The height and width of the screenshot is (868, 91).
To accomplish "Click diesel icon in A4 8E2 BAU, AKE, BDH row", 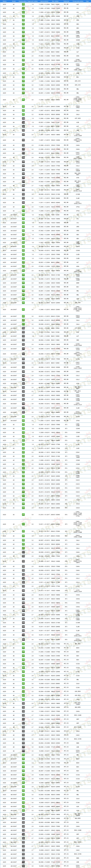I will [x=23, y=173].
